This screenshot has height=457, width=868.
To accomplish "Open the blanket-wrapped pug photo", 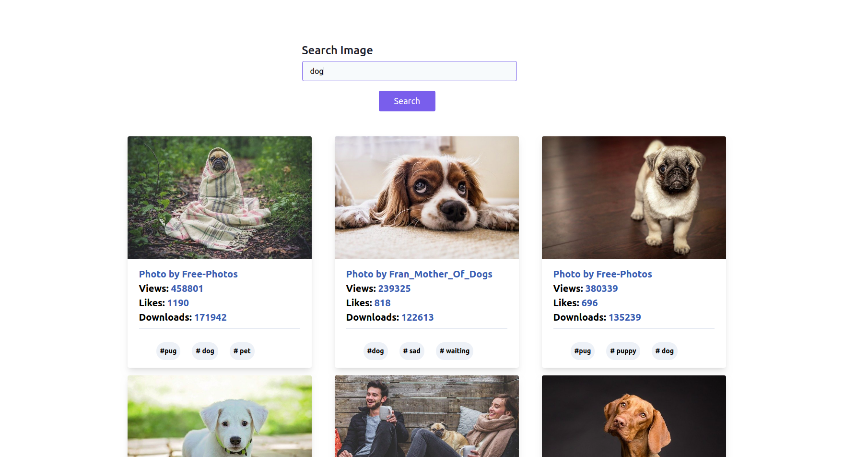I will click(x=219, y=197).
